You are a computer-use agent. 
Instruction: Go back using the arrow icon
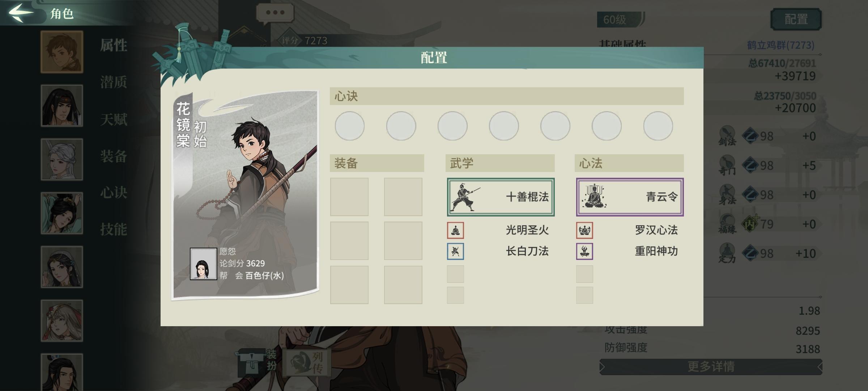pos(21,13)
